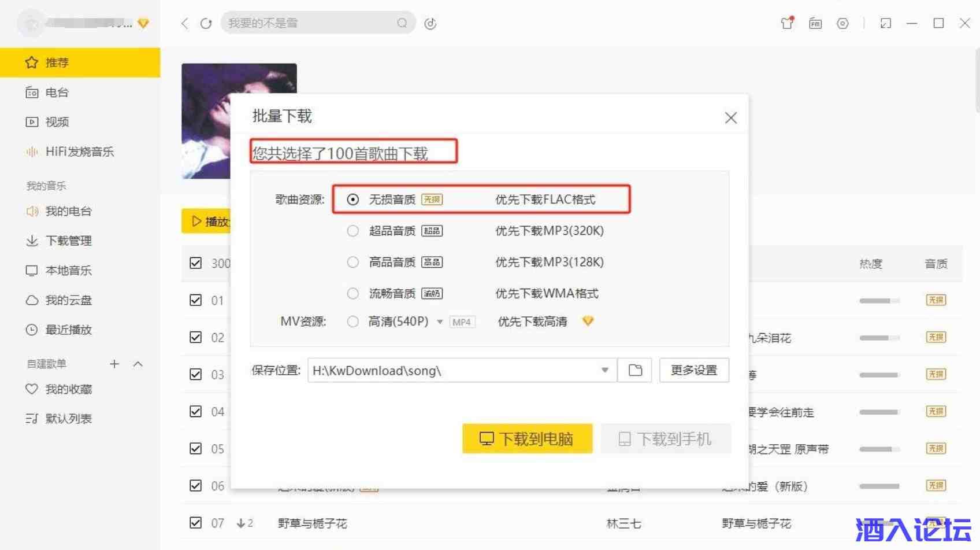This screenshot has height=550, width=980.
Task: Click the VIP diamond beside the username
Action: [143, 23]
